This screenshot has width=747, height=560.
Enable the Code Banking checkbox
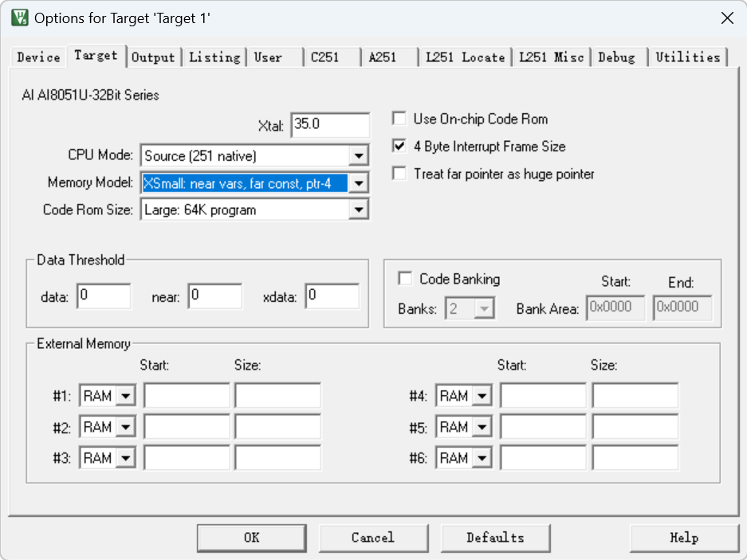click(406, 279)
